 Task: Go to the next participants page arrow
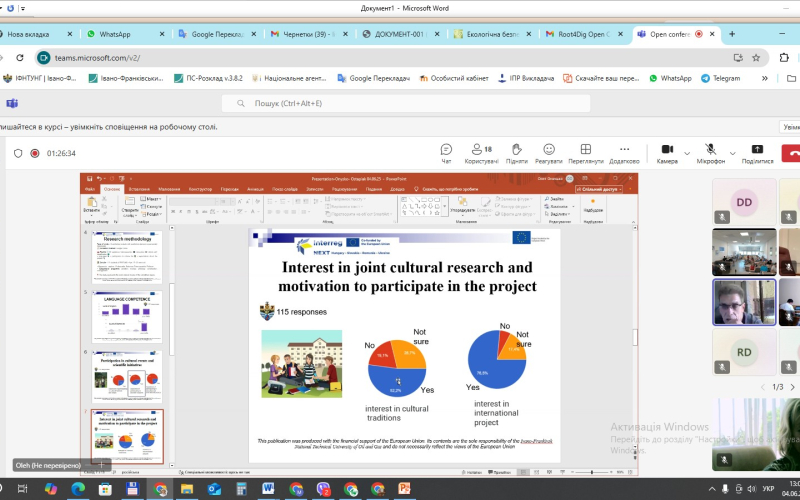(792, 387)
